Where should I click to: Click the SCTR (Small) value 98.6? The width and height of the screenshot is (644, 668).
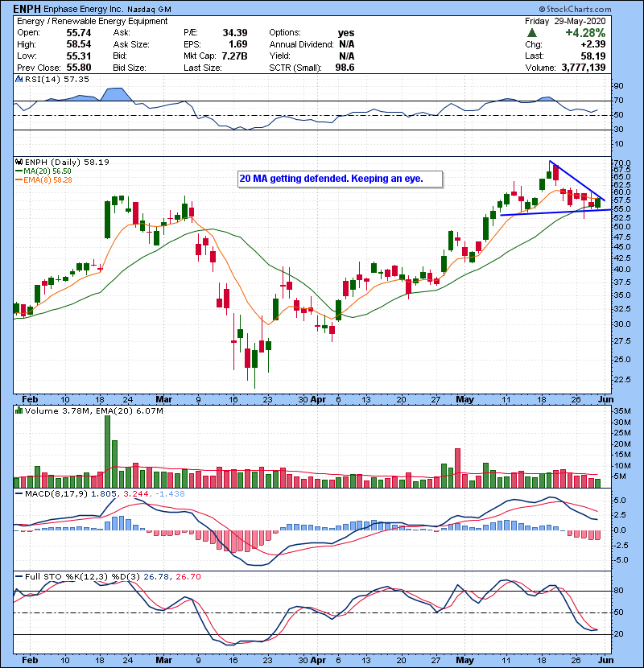coord(345,68)
